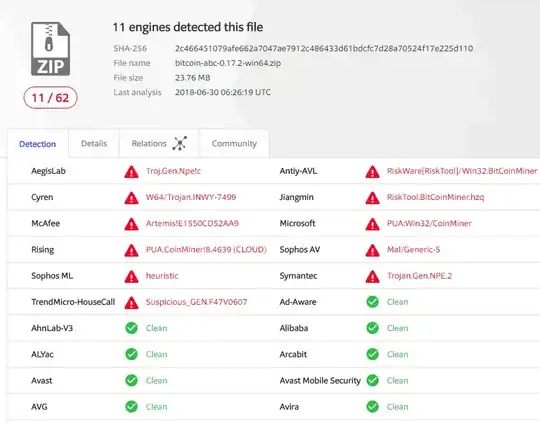Click the AhnLab-V3 green check icon
This screenshot has width=540, height=423.
pos(131,328)
